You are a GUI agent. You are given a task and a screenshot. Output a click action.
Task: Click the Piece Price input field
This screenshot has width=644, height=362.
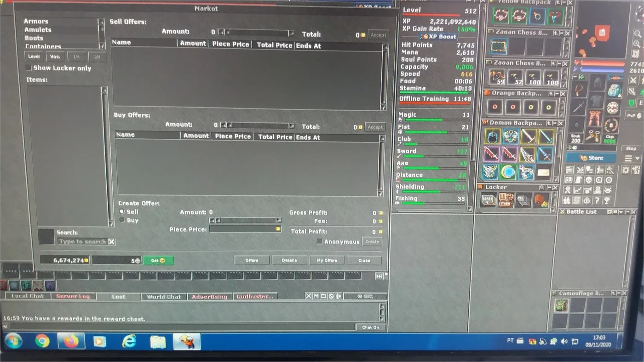[245, 229]
